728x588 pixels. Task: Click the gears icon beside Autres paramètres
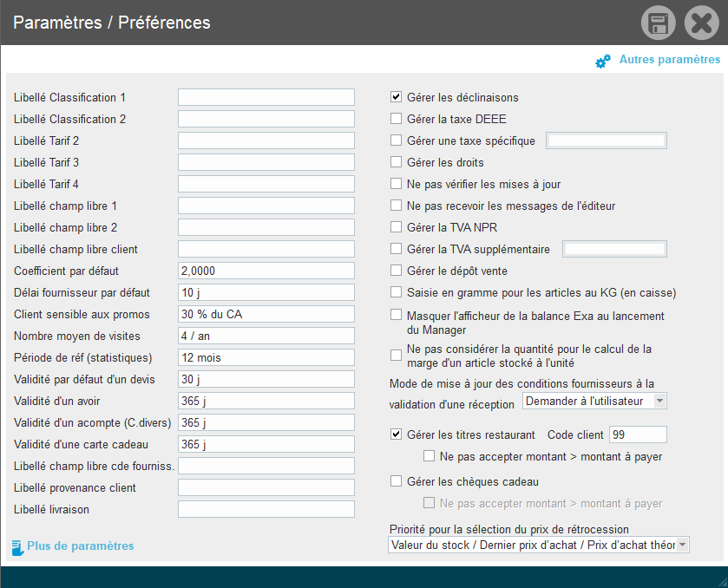click(603, 61)
